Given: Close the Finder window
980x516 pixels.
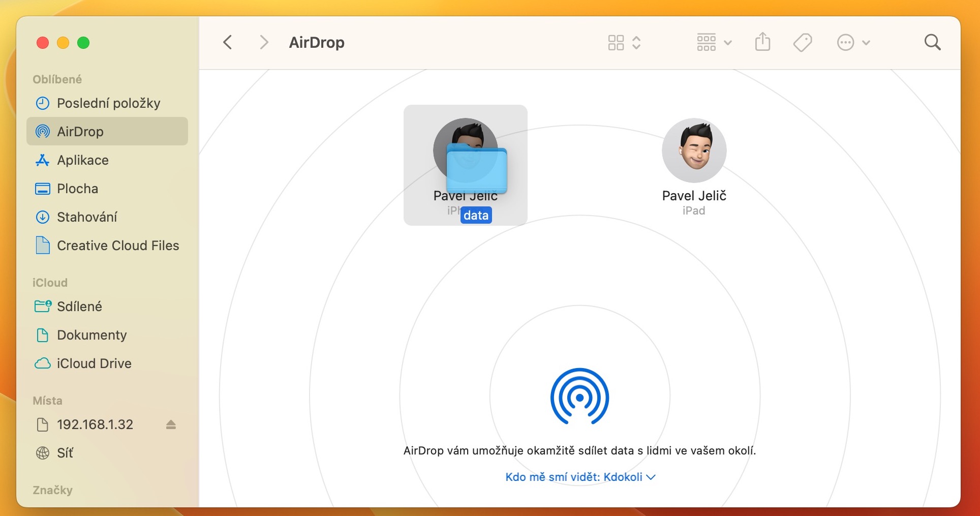Looking at the screenshot, I should coord(43,43).
